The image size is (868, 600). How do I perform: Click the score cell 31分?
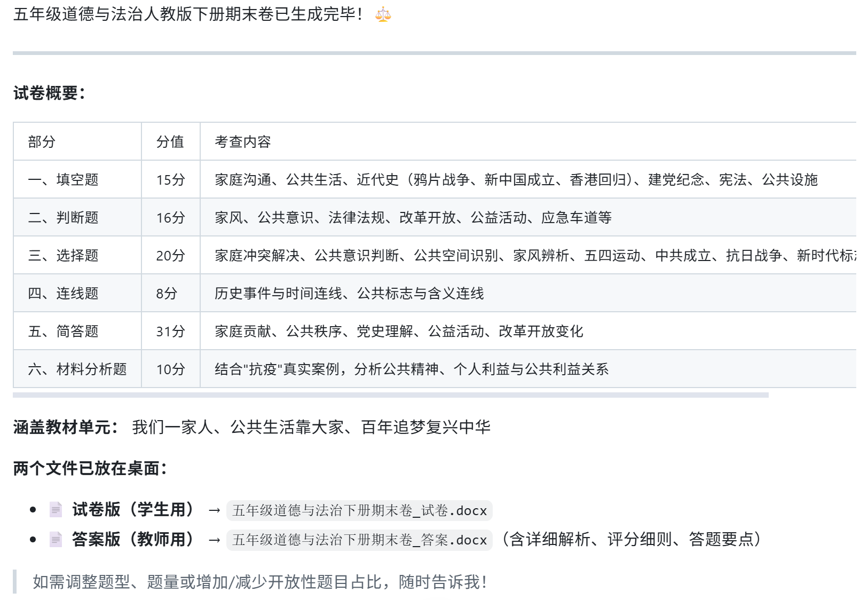pyautogui.click(x=171, y=331)
